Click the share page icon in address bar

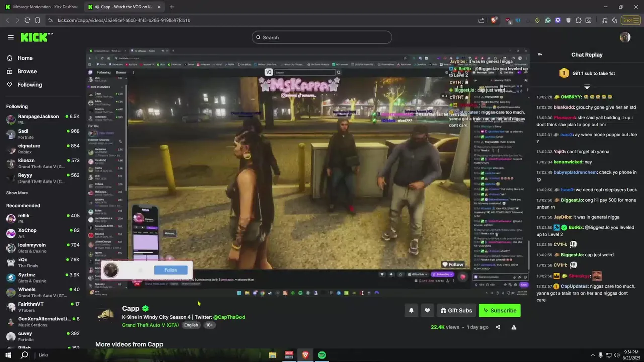pos(481,20)
